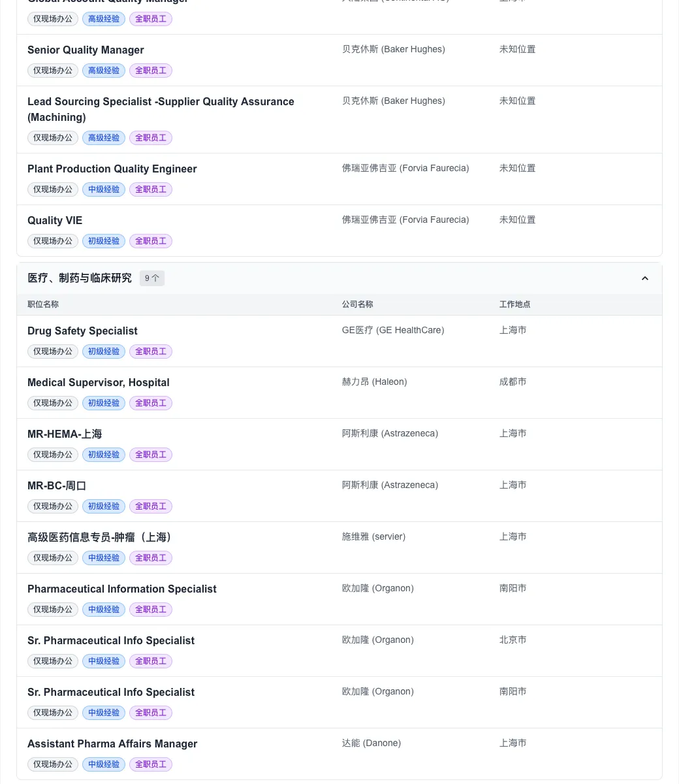Open the MR-BC-周口 position

(57, 485)
